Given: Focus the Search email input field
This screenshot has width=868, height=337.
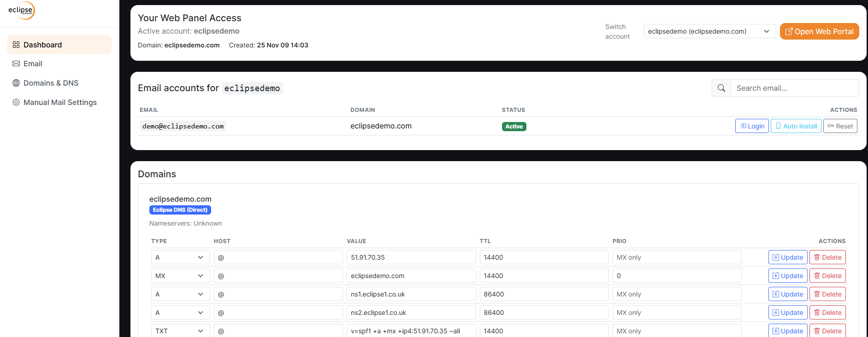Looking at the screenshot, I should coord(794,88).
